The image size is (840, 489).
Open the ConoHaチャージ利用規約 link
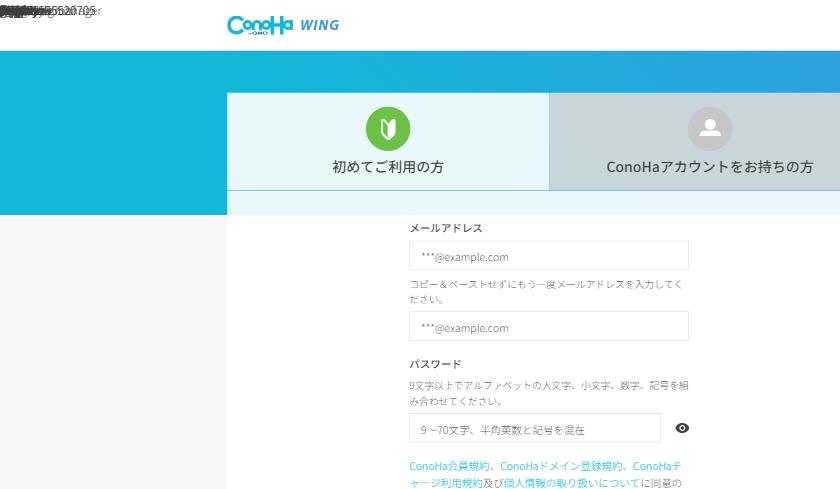[x=545, y=475]
